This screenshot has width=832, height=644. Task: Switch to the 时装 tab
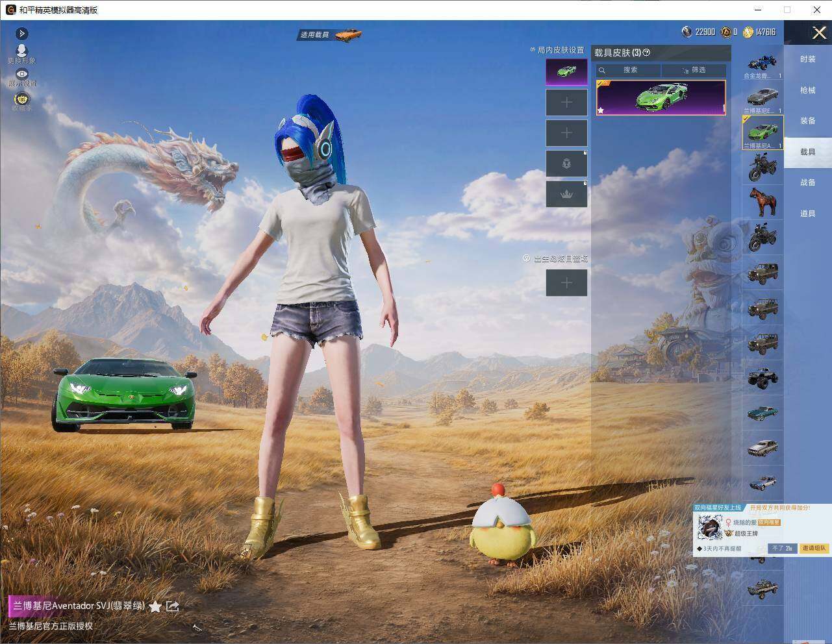pyautogui.click(x=807, y=59)
